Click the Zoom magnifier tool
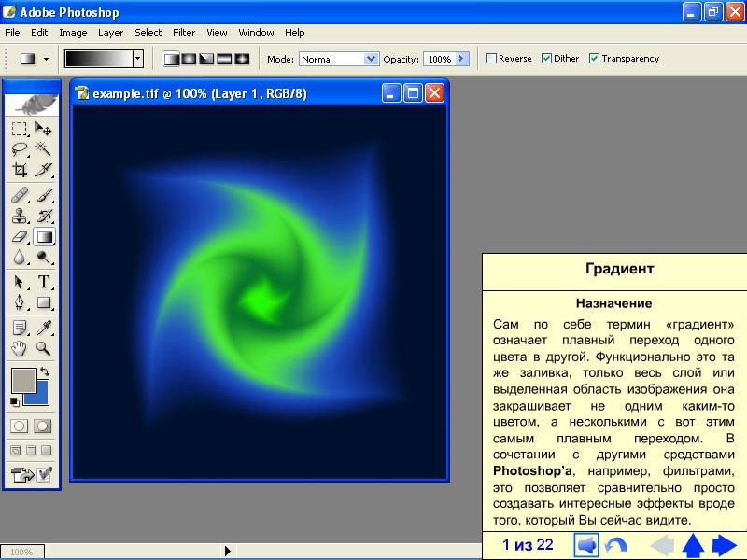 coord(44,349)
